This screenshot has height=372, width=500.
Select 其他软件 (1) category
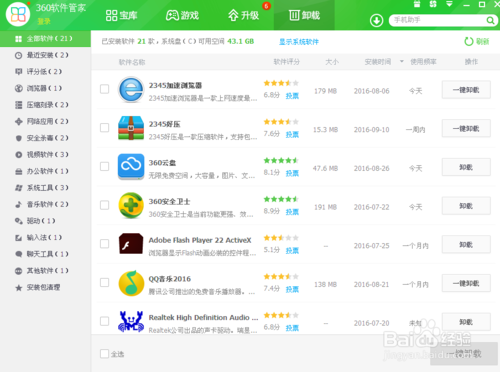pos(45,271)
